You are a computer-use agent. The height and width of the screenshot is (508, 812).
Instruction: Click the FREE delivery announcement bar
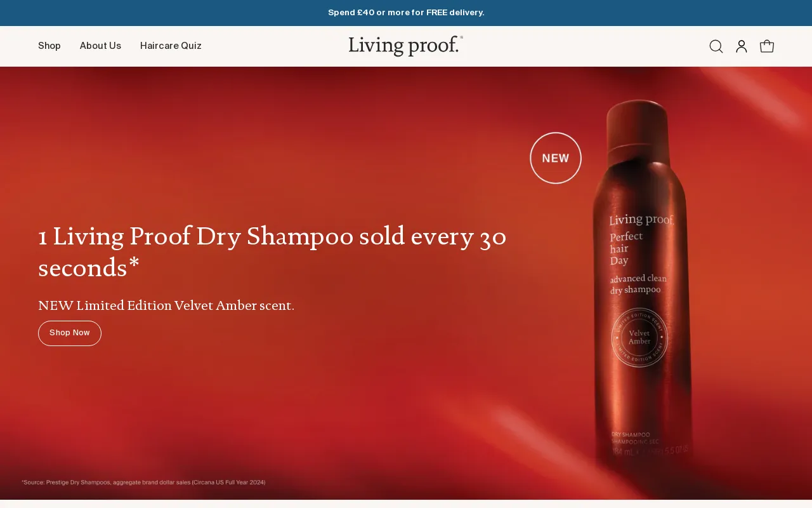(406, 13)
